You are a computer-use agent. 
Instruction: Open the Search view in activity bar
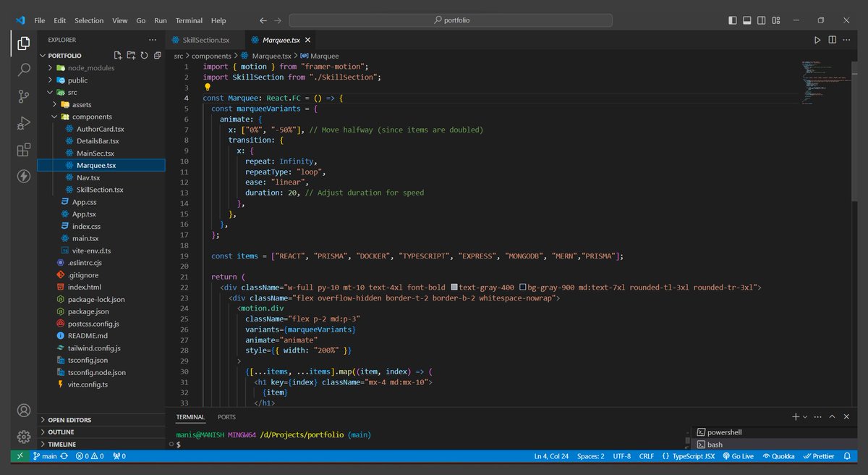(23, 70)
